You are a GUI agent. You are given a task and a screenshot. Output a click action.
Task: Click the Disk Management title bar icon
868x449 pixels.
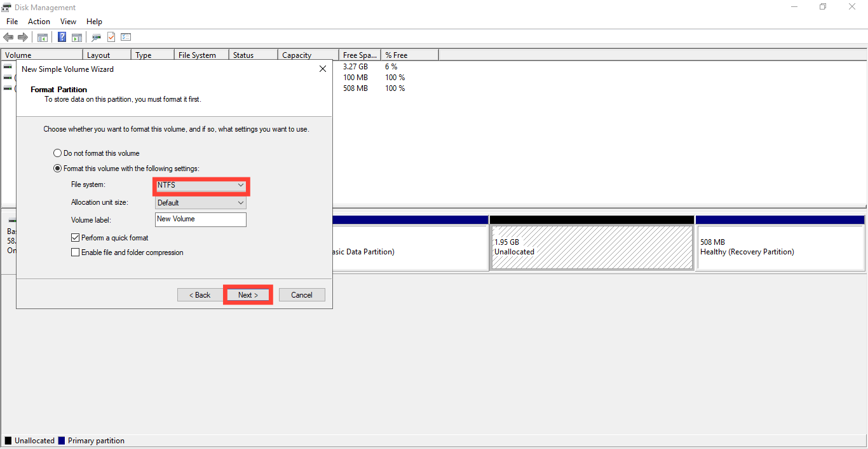pos(6,7)
